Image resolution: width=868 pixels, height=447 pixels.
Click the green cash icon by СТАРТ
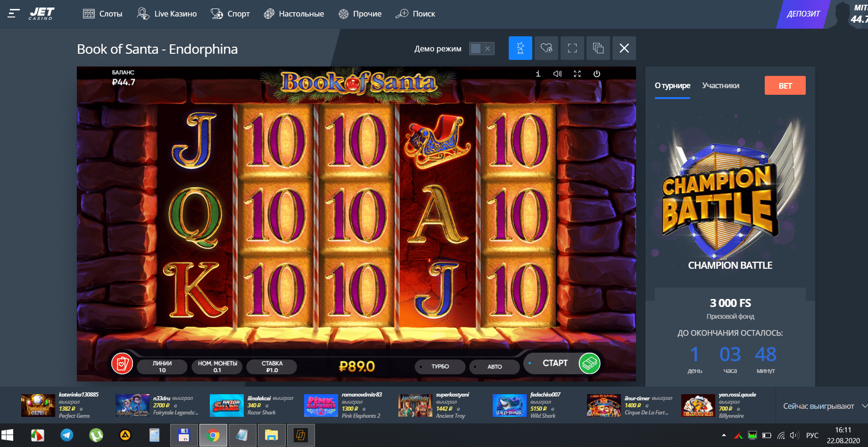[x=589, y=363]
